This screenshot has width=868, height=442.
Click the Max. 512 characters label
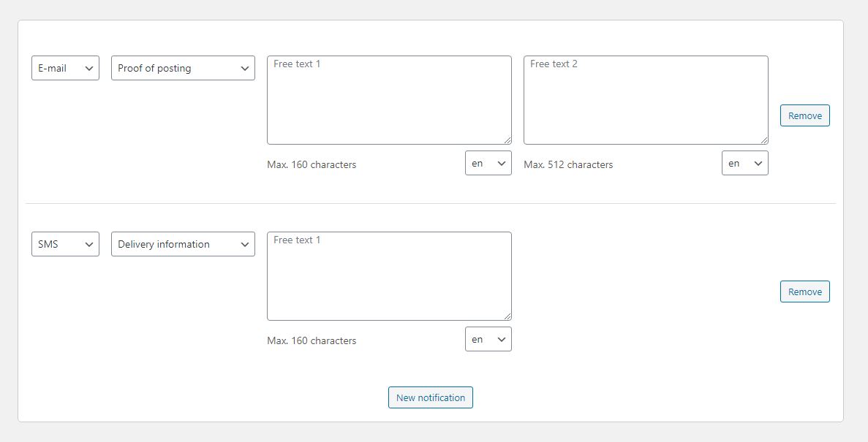(x=568, y=164)
